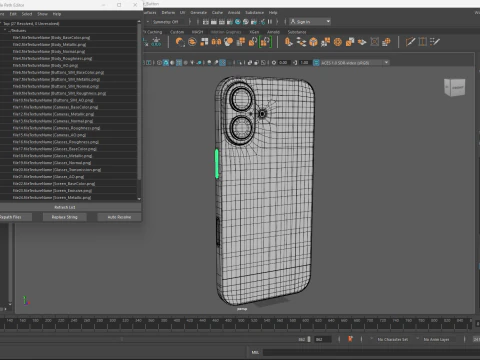
Task: Click the Auto Resolve button
Action: 119,217
